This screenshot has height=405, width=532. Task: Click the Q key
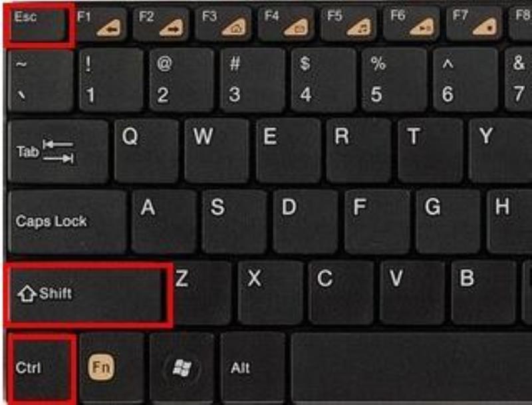(x=146, y=151)
